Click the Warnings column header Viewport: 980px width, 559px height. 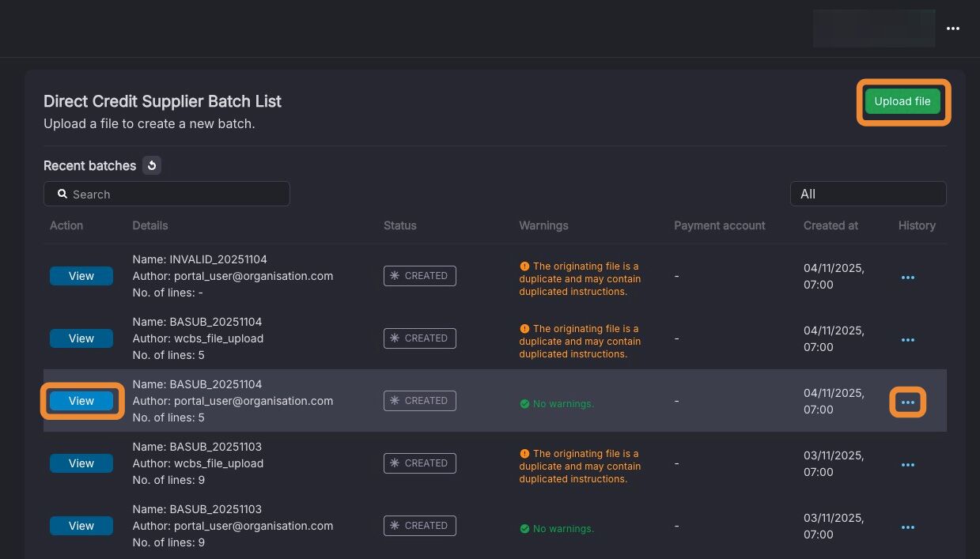[543, 225]
